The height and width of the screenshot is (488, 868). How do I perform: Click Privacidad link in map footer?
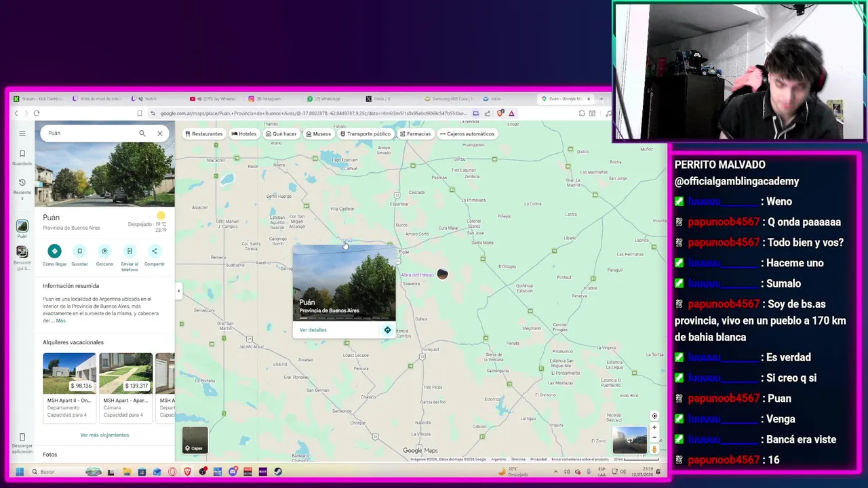pyautogui.click(x=538, y=459)
